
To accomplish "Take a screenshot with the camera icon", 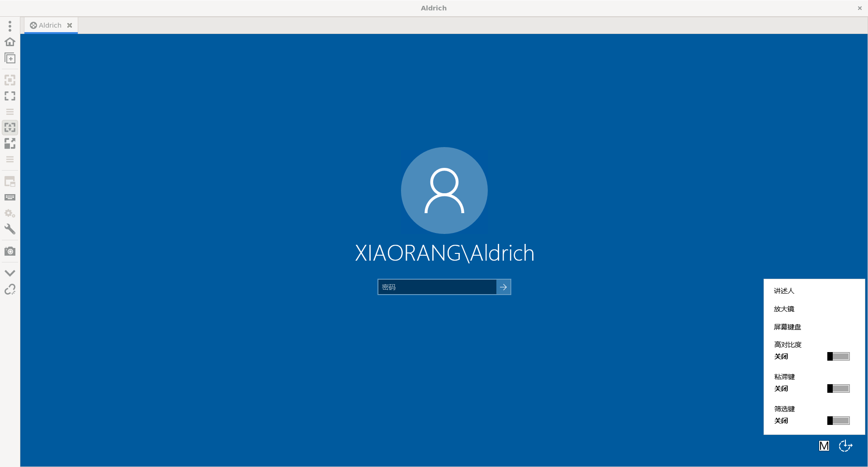I will [10, 251].
